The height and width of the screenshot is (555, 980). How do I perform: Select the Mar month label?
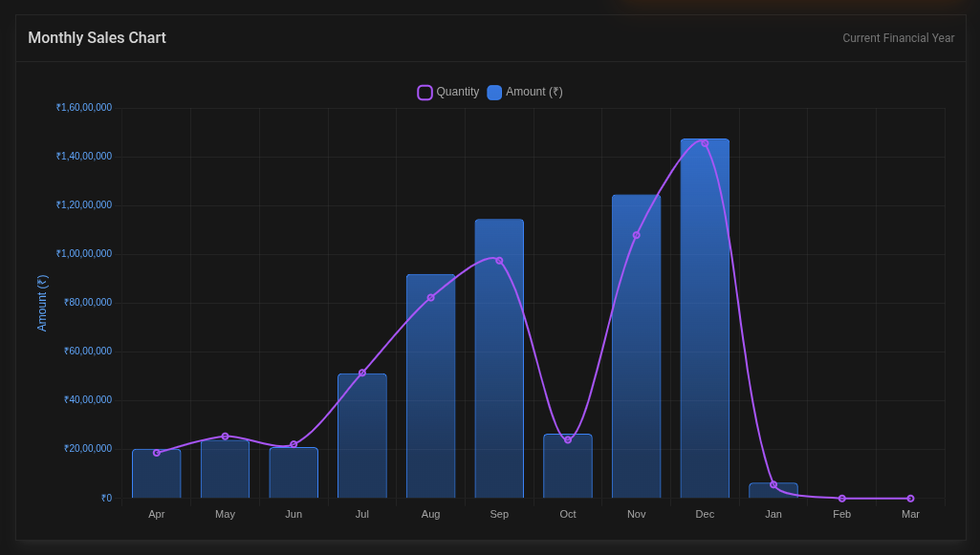tap(910, 514)
